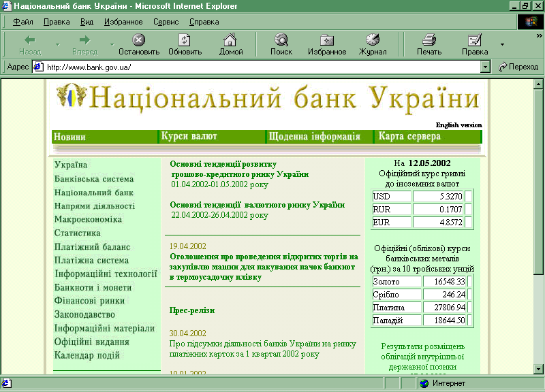Click the Back (Назад) toolbar icon
Viewport: 545px width, 392px height.
tap(30, 40)
